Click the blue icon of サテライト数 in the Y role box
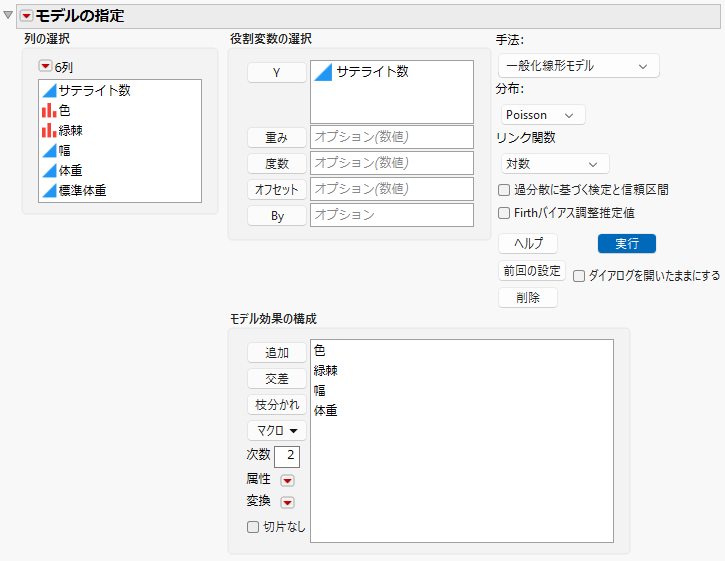The width and height of the screenshot is (725, 561). [x=323, y=72]
